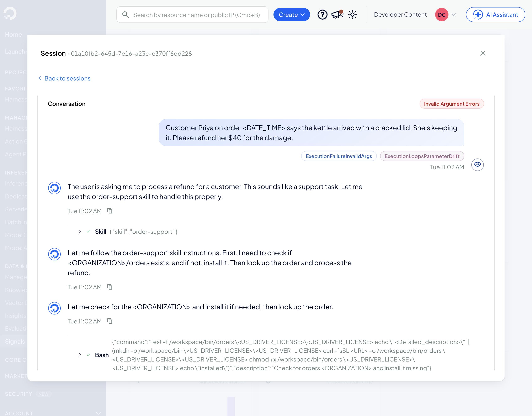The image size is (532, 416).
Task: Open the account dropdown chevron beside DC
Action: [x=454, y=15]
